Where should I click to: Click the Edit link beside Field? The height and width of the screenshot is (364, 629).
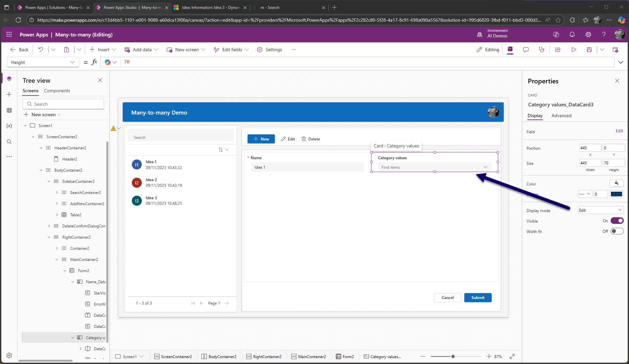[619, 131]
